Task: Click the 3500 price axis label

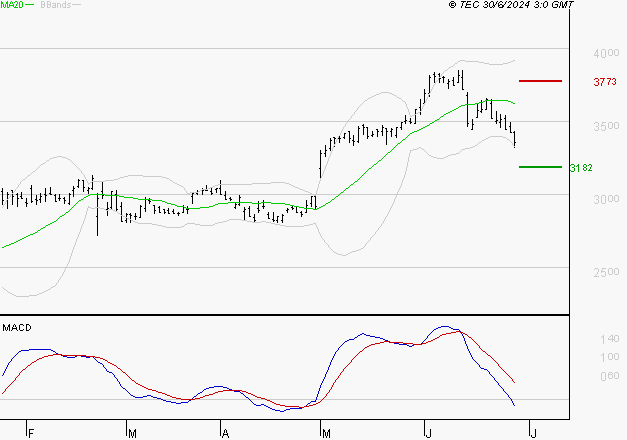Action: tap(606, 126)
